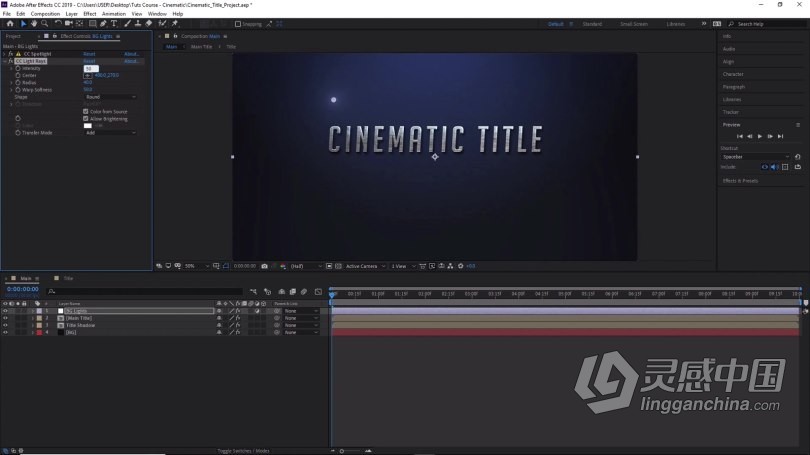This screenshot has height=455, width=810.
Task: Open the Effect menu
Action: pos(90,14)
